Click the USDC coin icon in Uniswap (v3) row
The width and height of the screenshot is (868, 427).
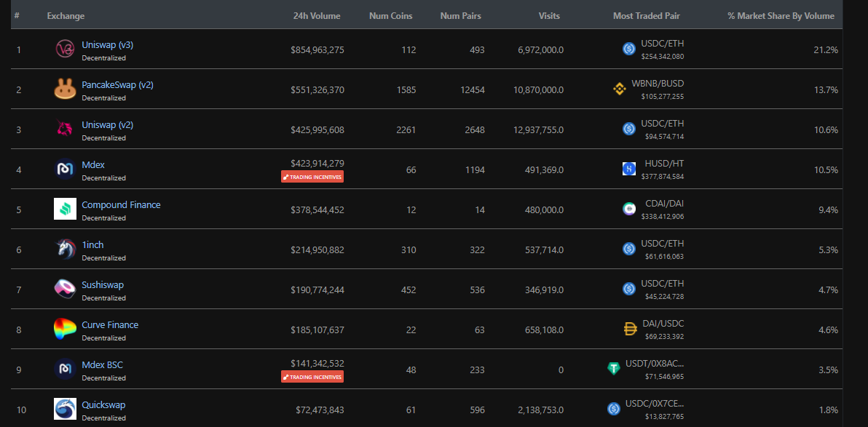coord(629,49)
